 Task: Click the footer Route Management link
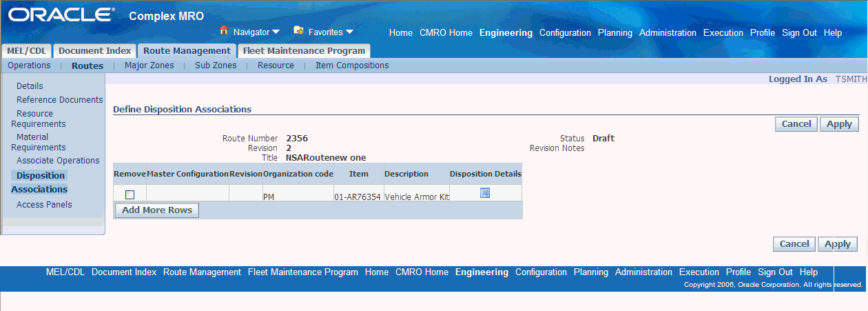(202, 272)
